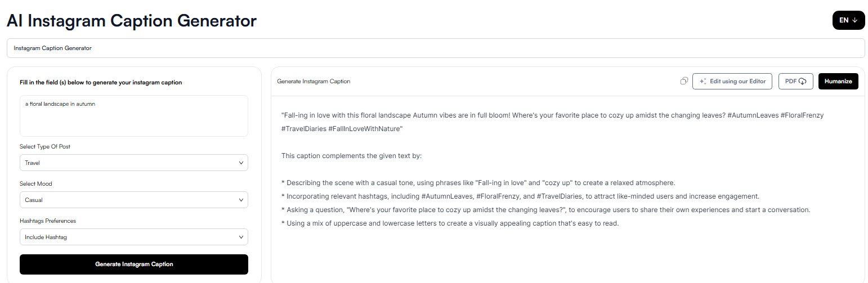Expand the Hashtags Preferences dropdown

pos(134,237)
